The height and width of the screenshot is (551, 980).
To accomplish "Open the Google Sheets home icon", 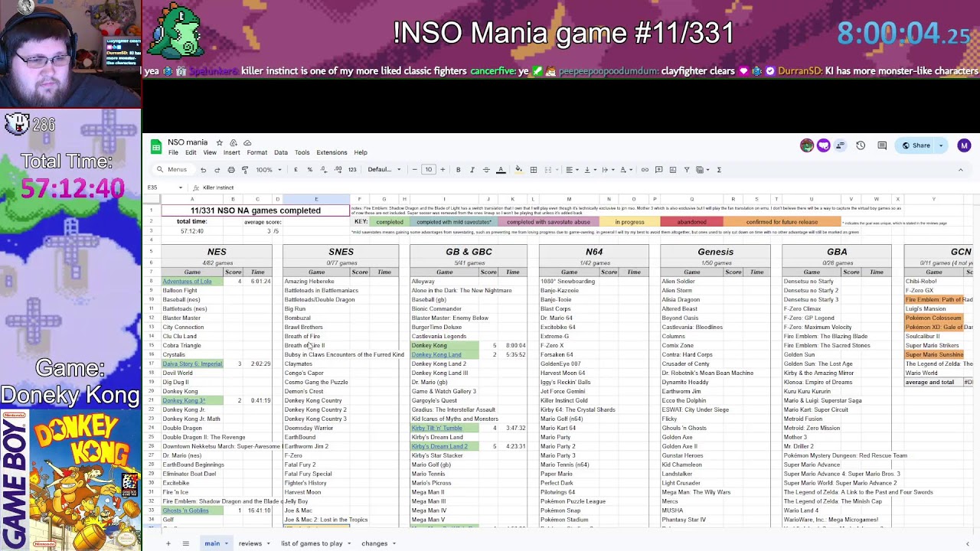I will 155,146.
